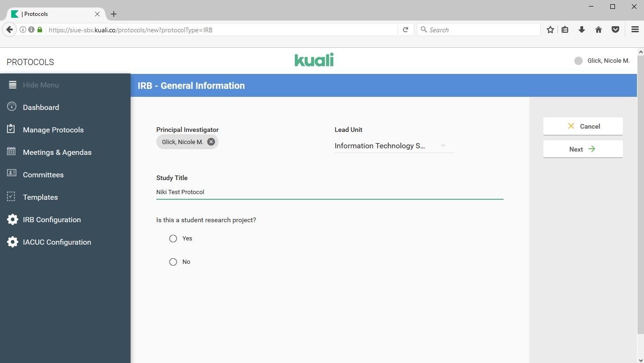The image size is (644, 363).
Task: Click the Committees icon in sidebar
Action: pos(12,174)
